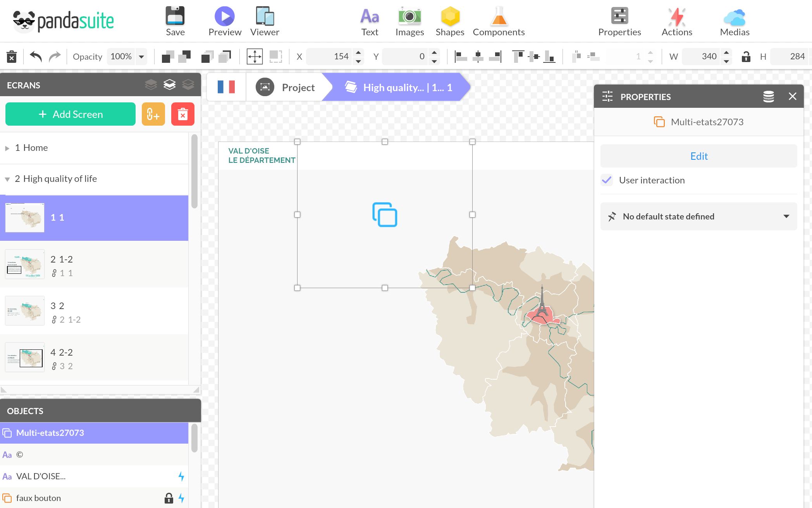Open the Components flask icon
This screenshot has height=508, width=812.
tap(499, 17)
